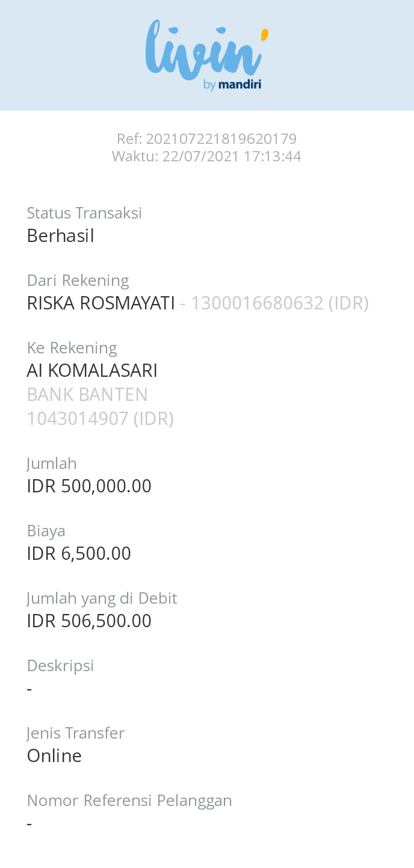
Task: Tap the yellow apostrophe in the logo
Action: (x=264, y=35)
